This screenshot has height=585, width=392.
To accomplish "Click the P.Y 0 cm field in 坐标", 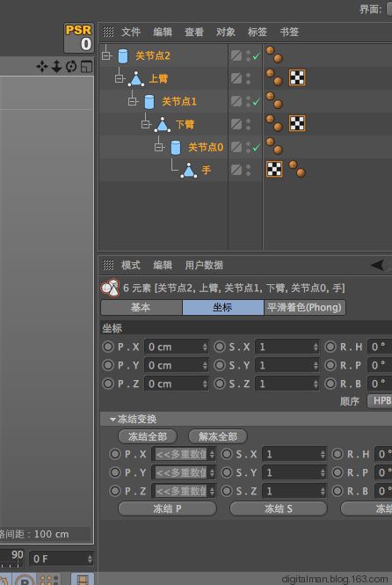I will [177, 365].
